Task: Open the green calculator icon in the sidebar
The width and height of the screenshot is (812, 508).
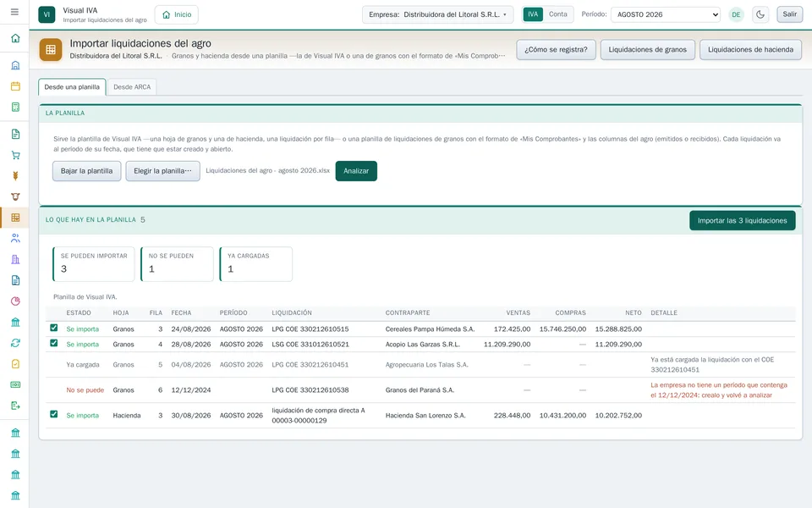Action: tap(15, 108)
